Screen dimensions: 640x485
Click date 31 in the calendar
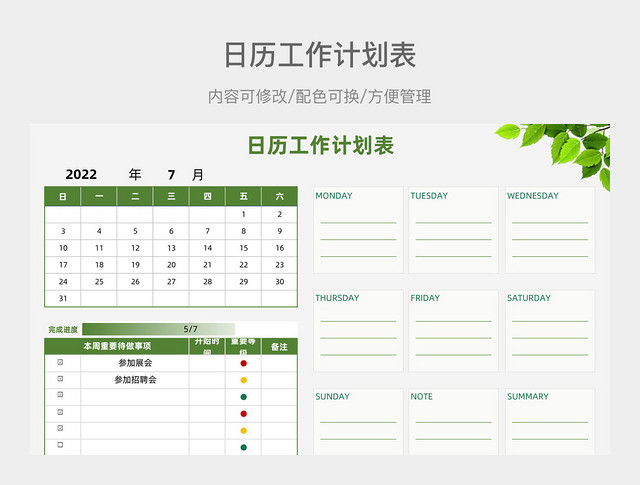(x=63, y=298)
